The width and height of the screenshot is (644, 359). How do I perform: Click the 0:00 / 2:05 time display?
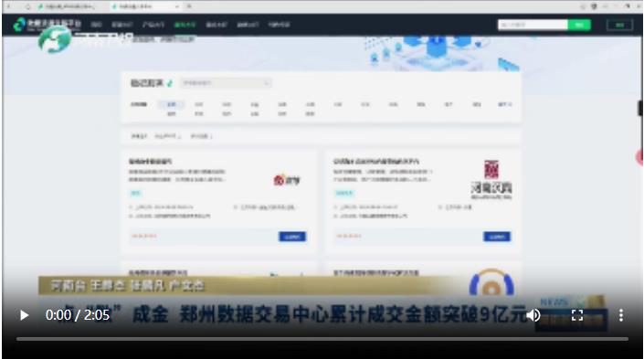click(x=78, y=315)
